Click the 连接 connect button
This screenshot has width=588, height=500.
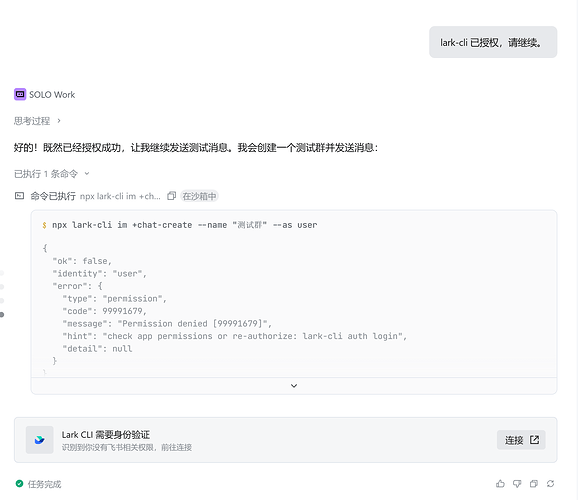[521, 440]
